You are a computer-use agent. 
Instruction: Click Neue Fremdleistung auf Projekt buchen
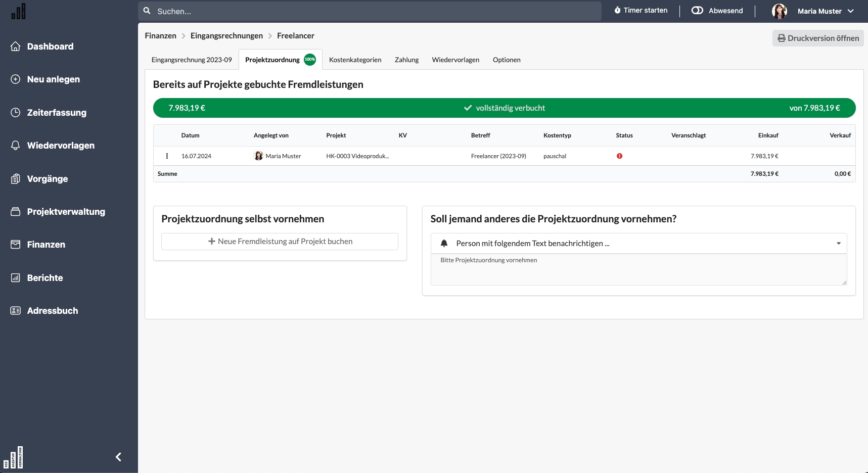(280, 242)
